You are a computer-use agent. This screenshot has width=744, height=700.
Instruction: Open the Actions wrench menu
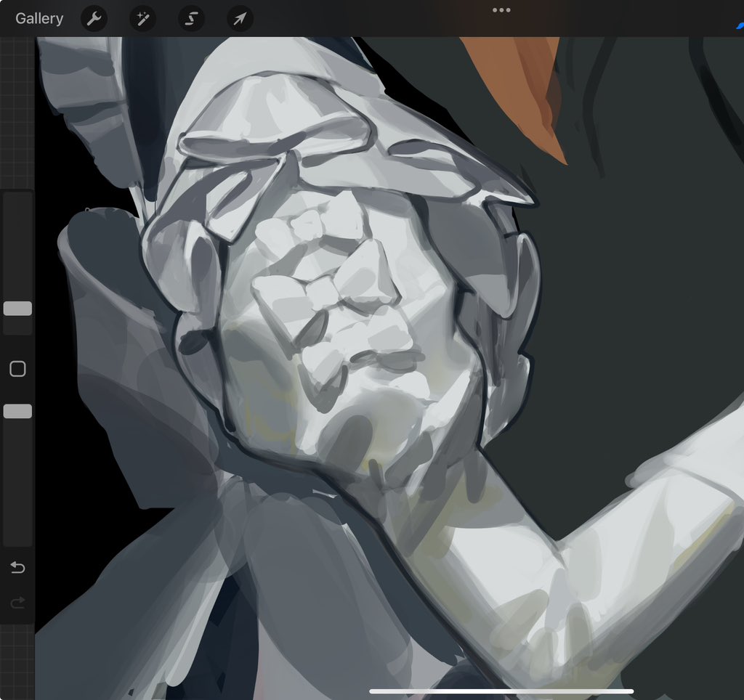click(94, 19)
